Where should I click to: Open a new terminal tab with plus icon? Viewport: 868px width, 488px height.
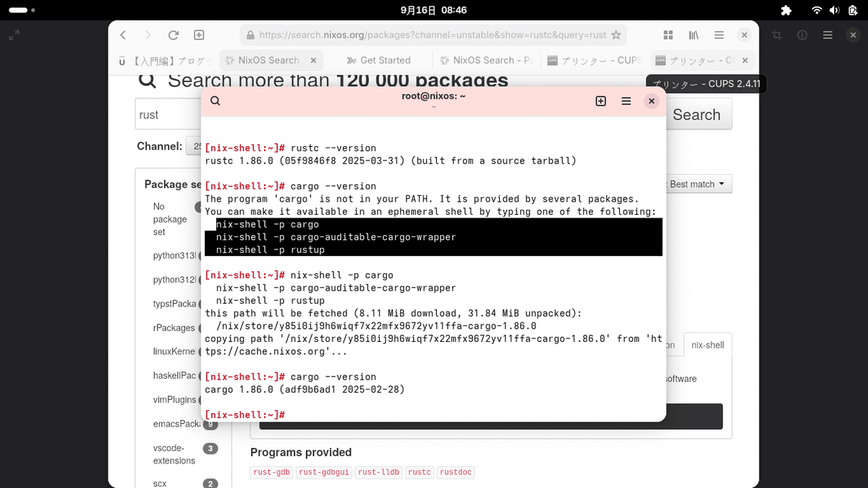coord(600,101)
